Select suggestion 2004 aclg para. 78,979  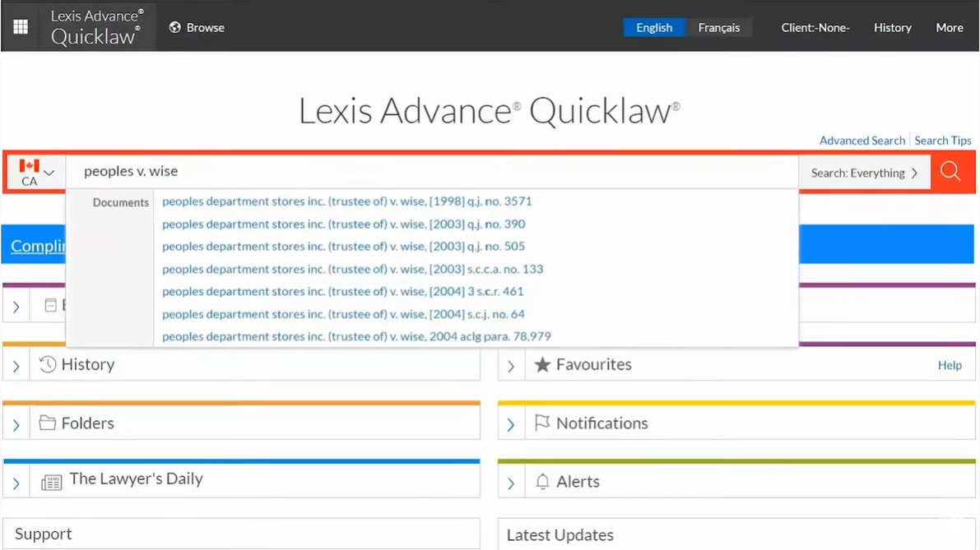pyautogui.click(x=356, y=336)
